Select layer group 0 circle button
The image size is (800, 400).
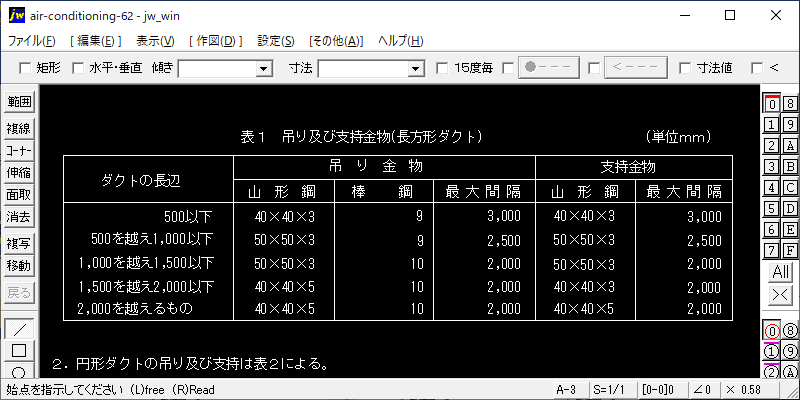click(771, 331)
